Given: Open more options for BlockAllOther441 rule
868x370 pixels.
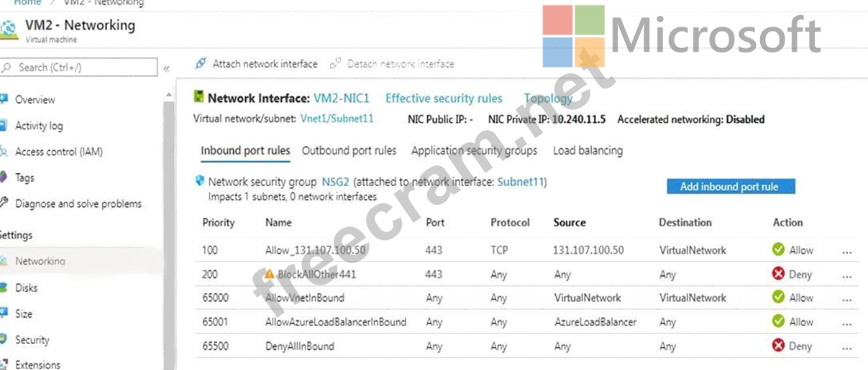Looking at the screenshot, I should click(846, 274).
